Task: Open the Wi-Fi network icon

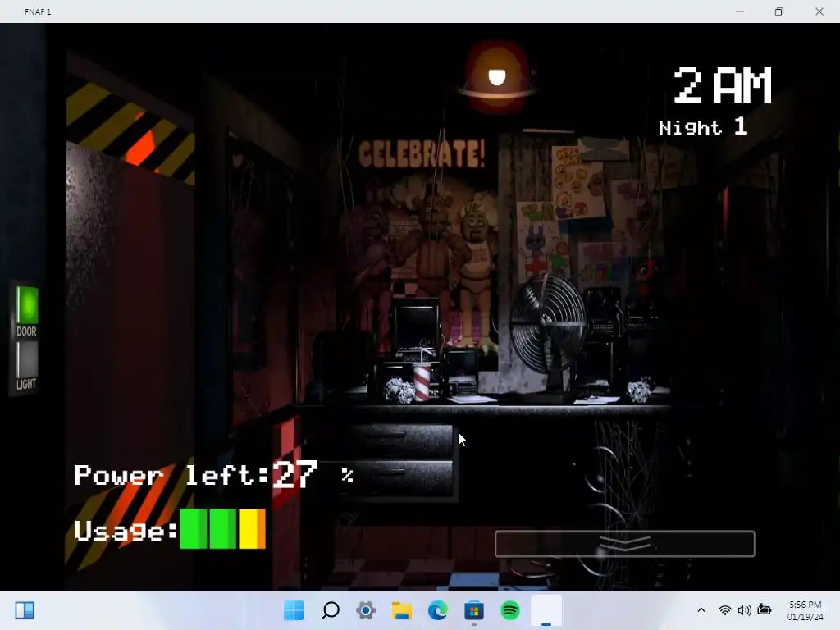Action: point(725,610)
